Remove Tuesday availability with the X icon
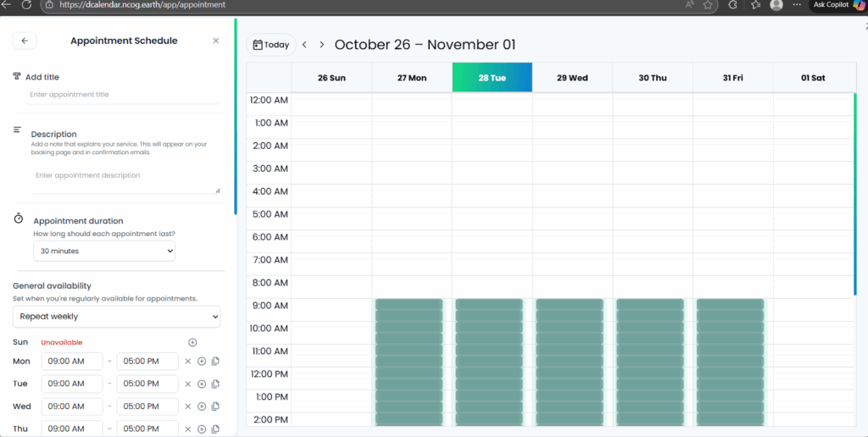The height and width of the screenshot is (437, 868). click(x=188, y=384)
